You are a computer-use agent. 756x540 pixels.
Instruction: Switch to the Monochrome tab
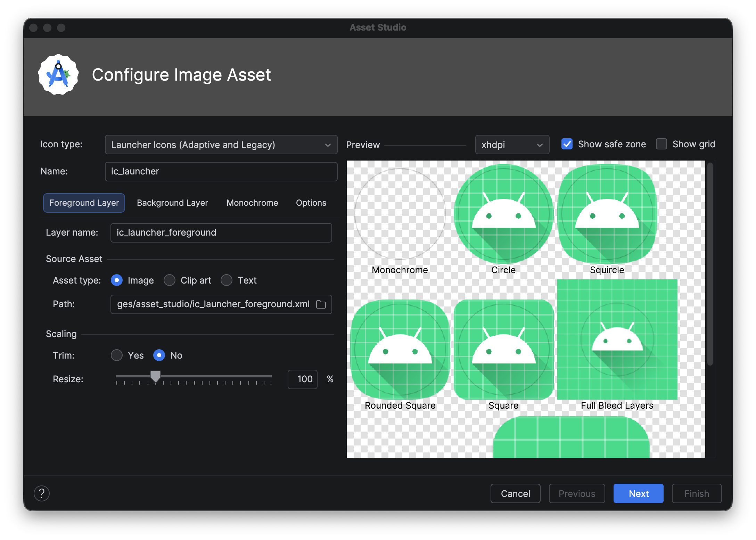coord(252,203)
